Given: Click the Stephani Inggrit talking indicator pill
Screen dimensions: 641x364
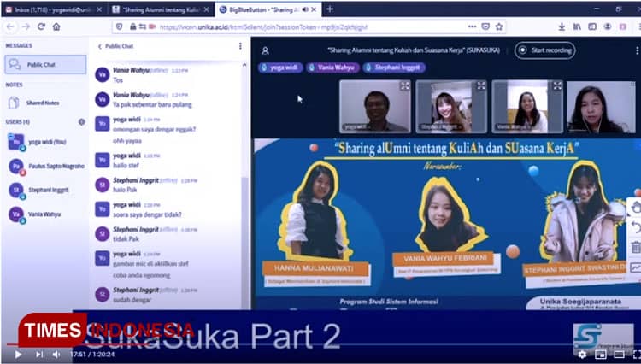Looking at the screenshot, I should (394, 68).
